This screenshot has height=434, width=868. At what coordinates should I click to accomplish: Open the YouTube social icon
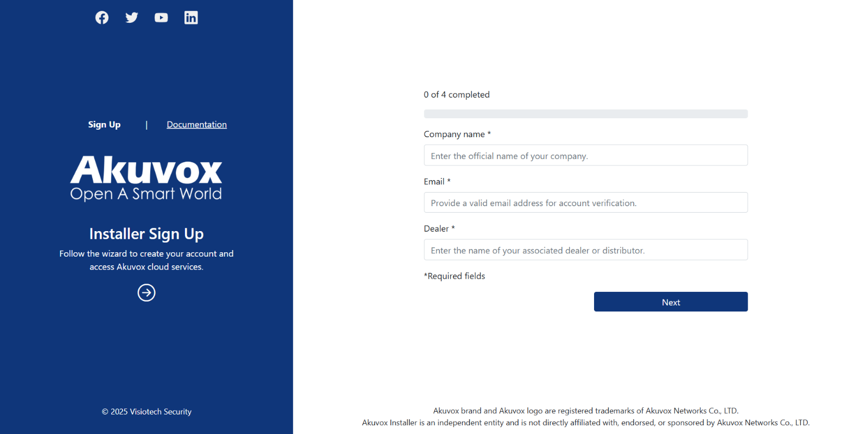pos(161,17)
